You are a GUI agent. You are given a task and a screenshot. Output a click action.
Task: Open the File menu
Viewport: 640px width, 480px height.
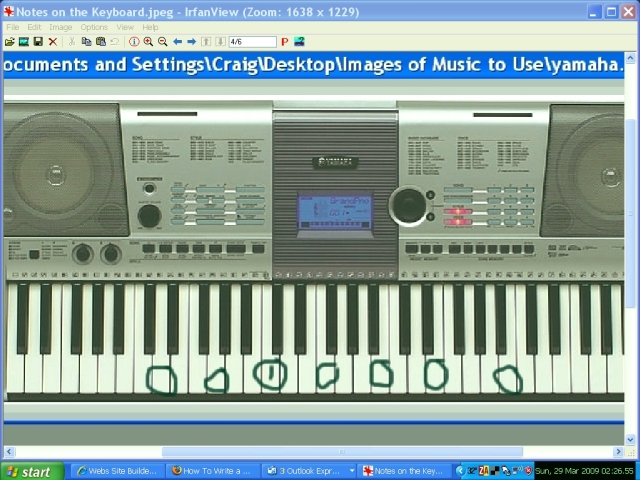click(13, 27)
